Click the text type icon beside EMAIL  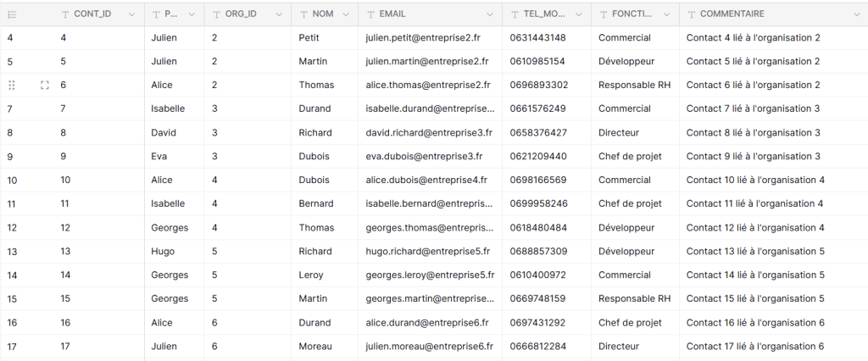(x=370, y=14)
